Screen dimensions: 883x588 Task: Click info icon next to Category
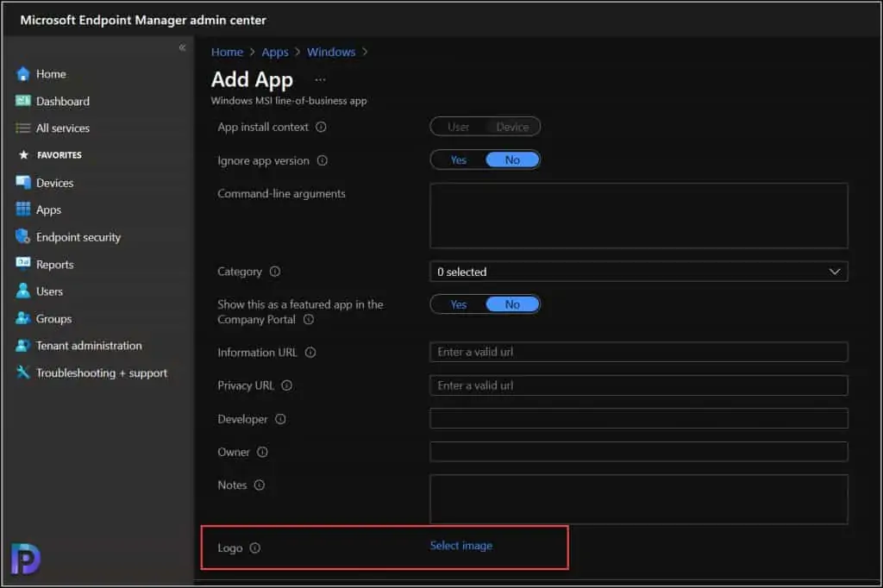pyautogui.click(x=275, y=272)
